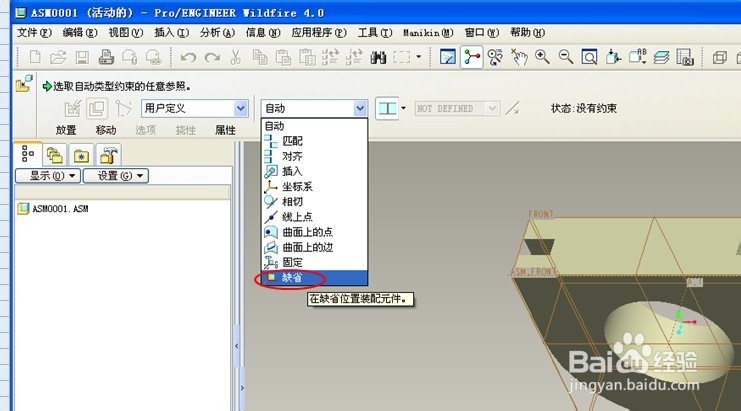Viewport: 741px width, 411px height.
Task: Click the Layers stack icon
Action: pos(661,57)
